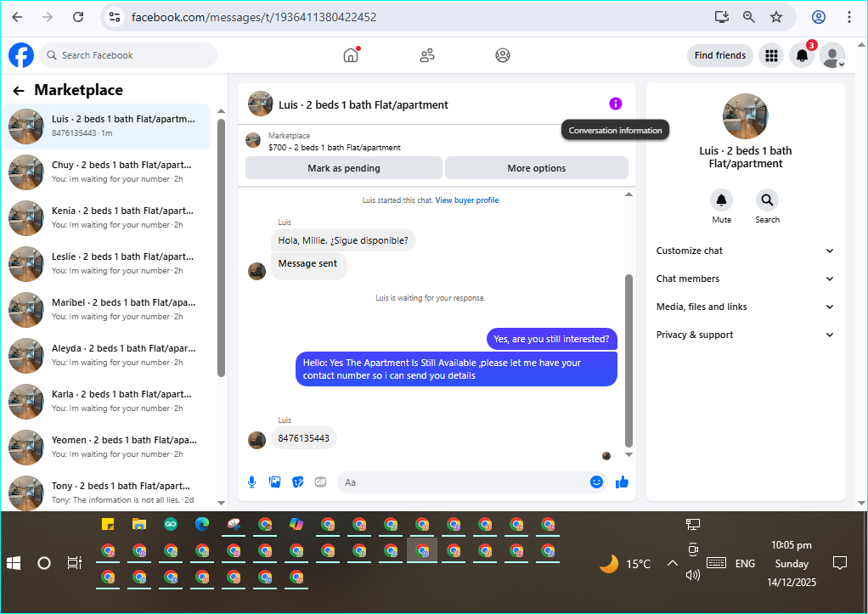Screen dimensions: 868x614
Task: Click Mark as pending button
Action: pyautogui.click(x=344, y=168)
